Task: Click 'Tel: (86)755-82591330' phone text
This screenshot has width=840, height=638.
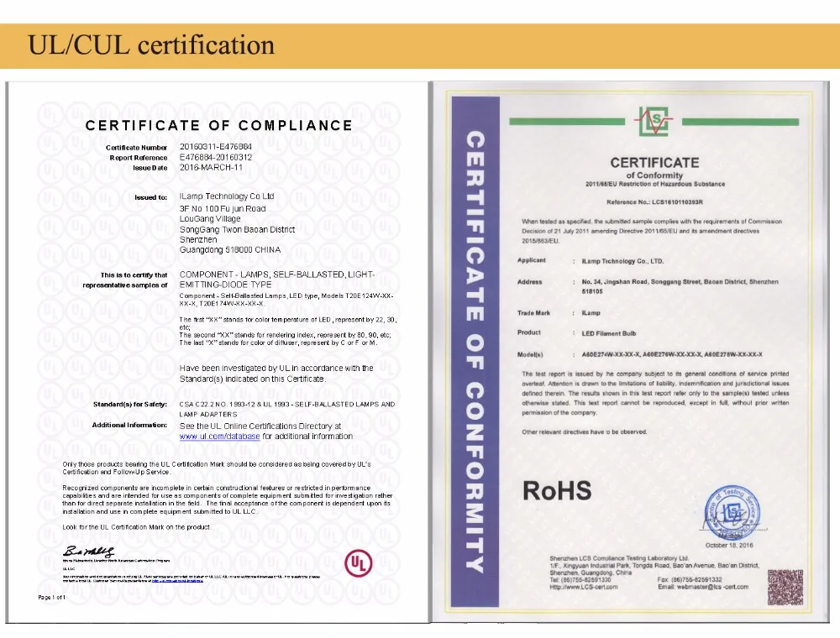Action: point(580,580)
